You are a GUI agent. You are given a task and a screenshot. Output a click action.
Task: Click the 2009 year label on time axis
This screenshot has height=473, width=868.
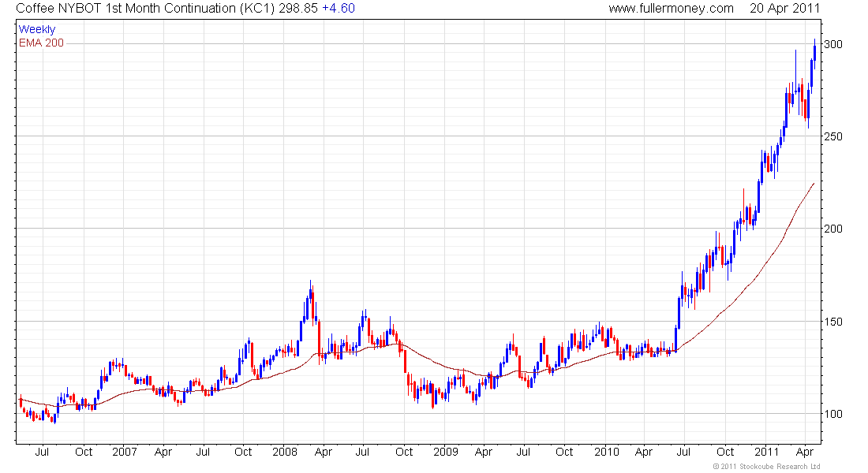tap(446, 452)
